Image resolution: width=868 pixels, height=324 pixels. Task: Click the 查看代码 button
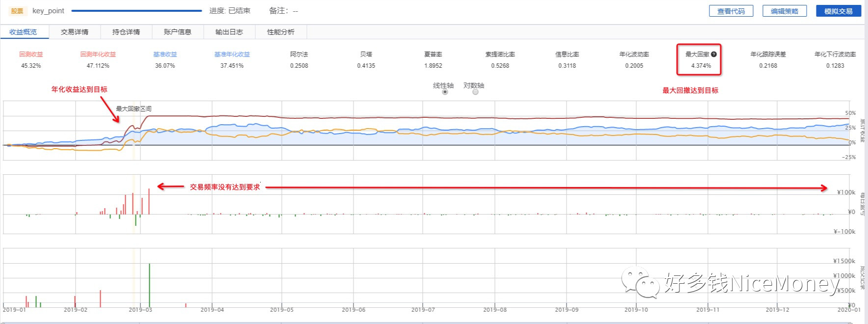[731, 11]
